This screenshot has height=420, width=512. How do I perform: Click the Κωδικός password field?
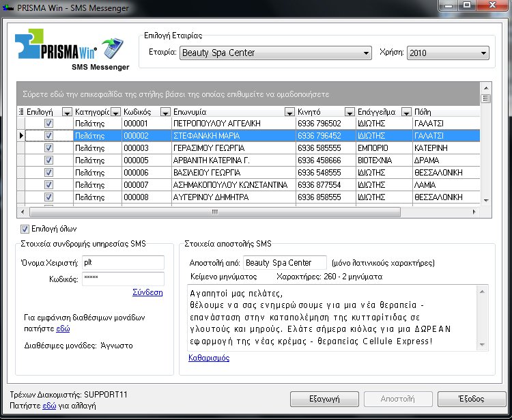click(x=123, y=279)
